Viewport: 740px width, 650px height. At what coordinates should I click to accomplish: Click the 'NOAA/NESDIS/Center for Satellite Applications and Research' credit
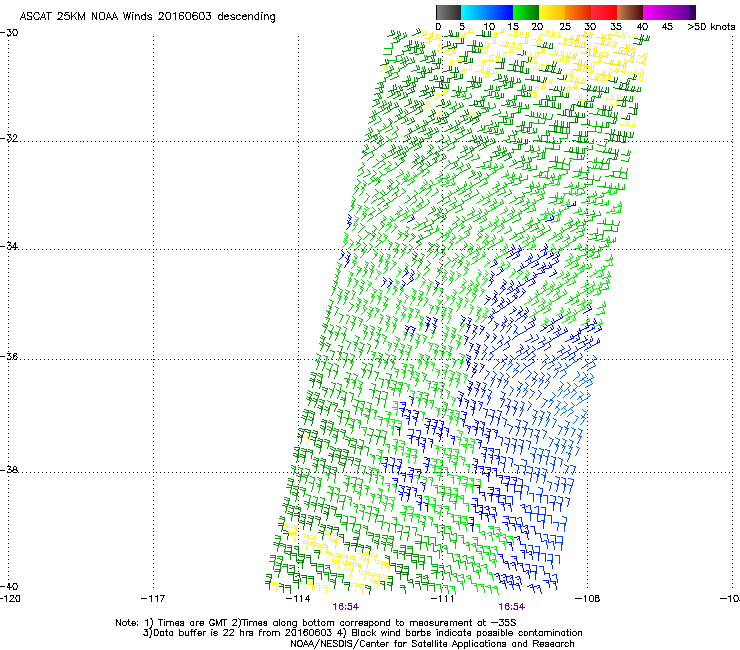[x=432, y=644]
